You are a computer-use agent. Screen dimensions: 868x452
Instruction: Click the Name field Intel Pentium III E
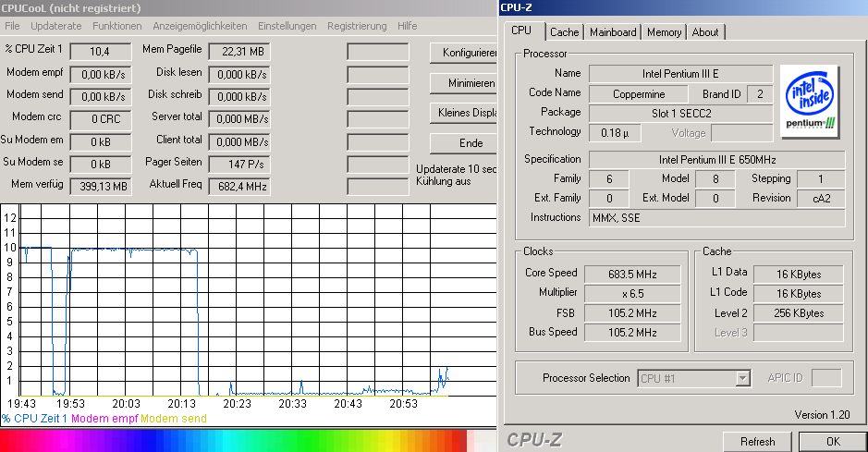(x=680, y=74)
